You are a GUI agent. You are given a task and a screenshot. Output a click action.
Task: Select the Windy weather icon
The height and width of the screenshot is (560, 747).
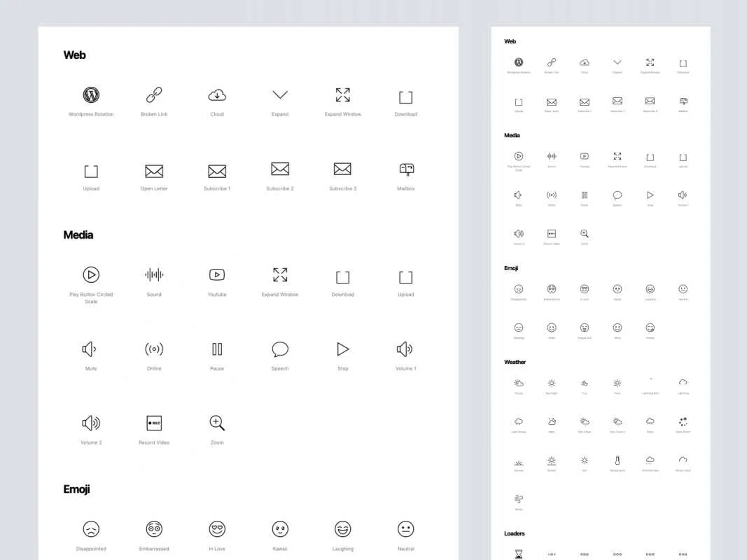[519, 499]
